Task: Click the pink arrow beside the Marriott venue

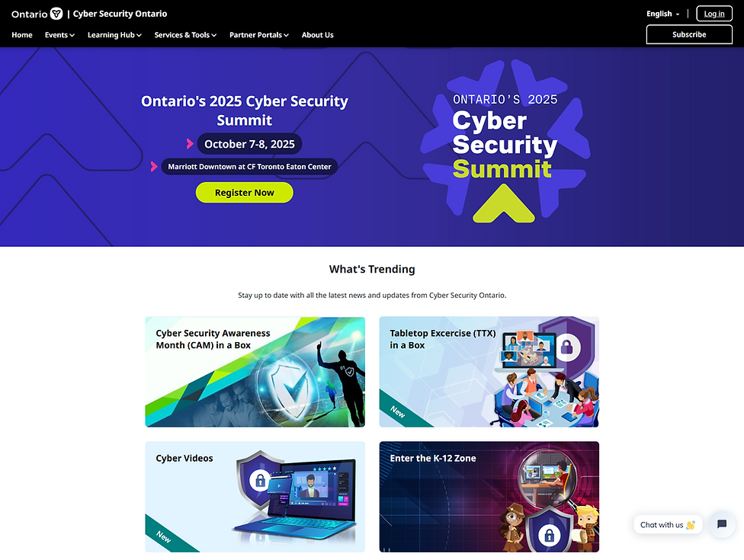Action: point(154,167)
